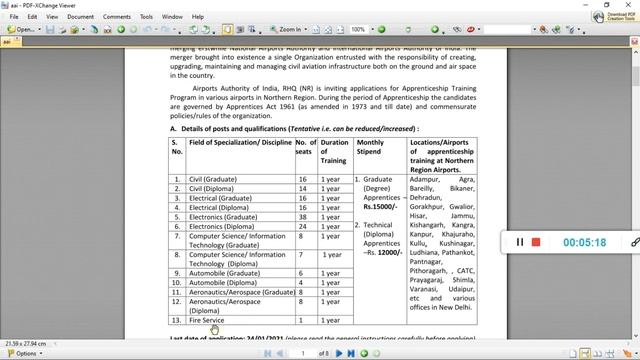Stop the screen recording with red square

(536, 242)
